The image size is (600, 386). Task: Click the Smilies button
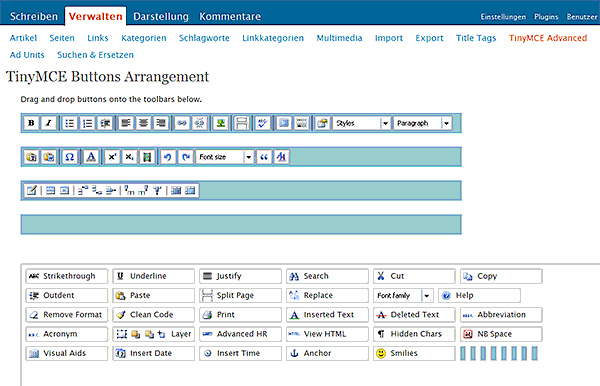[414, 353]
